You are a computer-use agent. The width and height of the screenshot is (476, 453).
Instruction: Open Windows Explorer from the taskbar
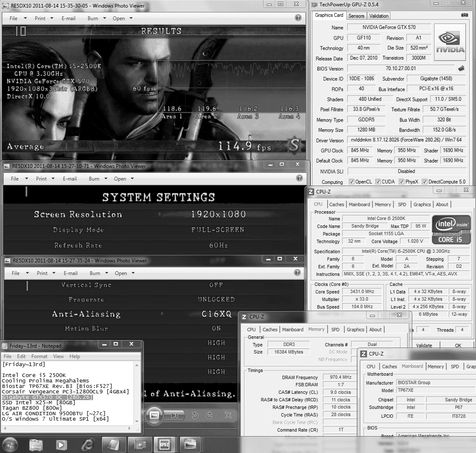(x=36, y=445)
